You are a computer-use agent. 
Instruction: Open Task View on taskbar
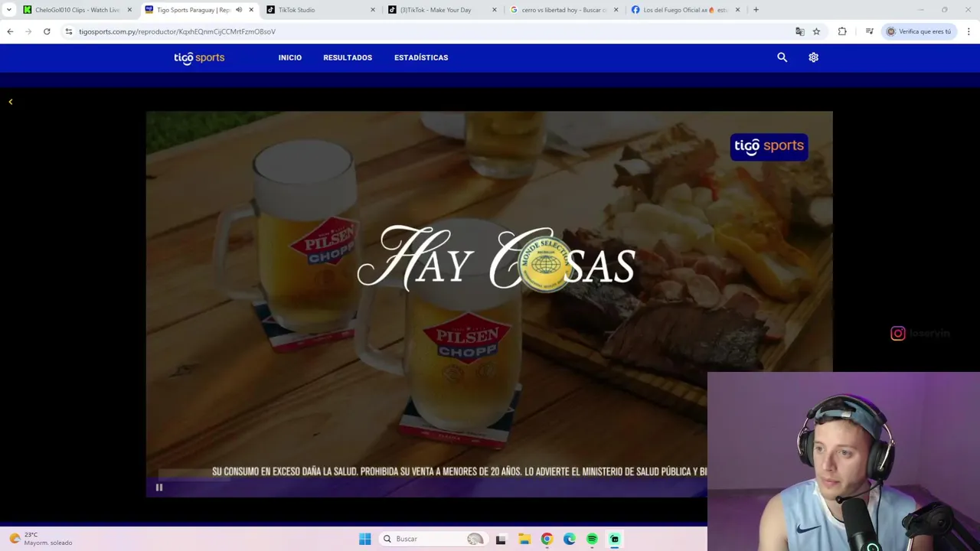(x=501, y=539)
